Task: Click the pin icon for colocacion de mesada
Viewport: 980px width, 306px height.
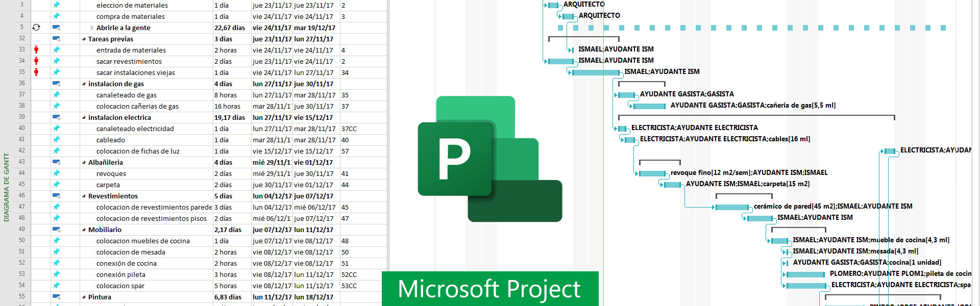Action: [x=57, y=252]
